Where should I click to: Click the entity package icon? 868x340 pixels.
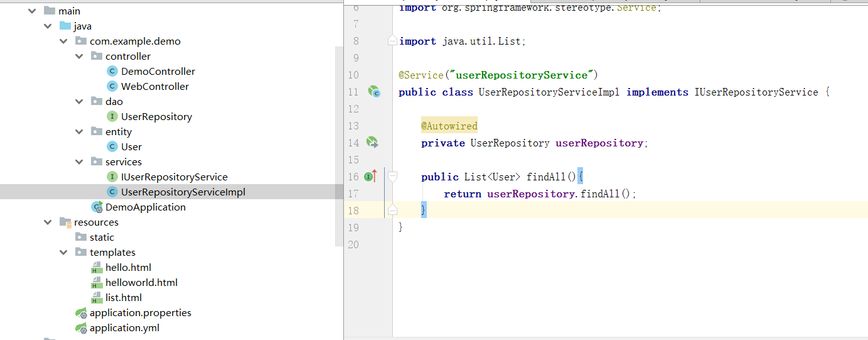coord(96,131)
